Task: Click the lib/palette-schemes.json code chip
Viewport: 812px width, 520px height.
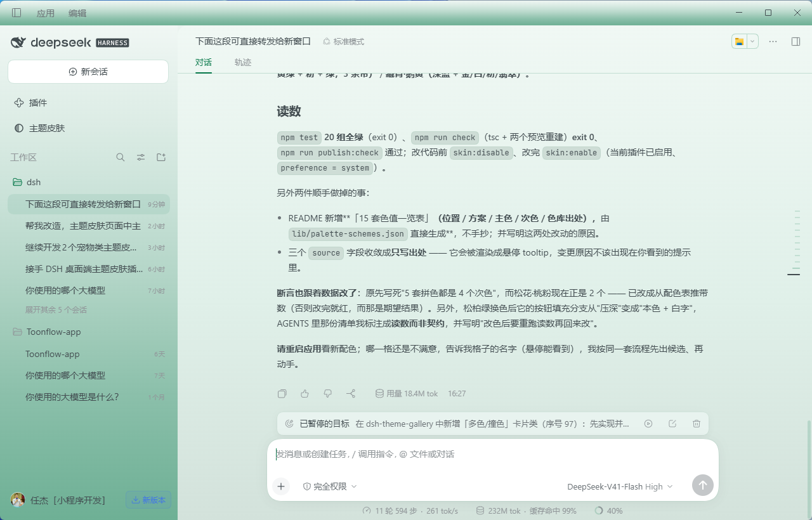Action: pos(348,234)
